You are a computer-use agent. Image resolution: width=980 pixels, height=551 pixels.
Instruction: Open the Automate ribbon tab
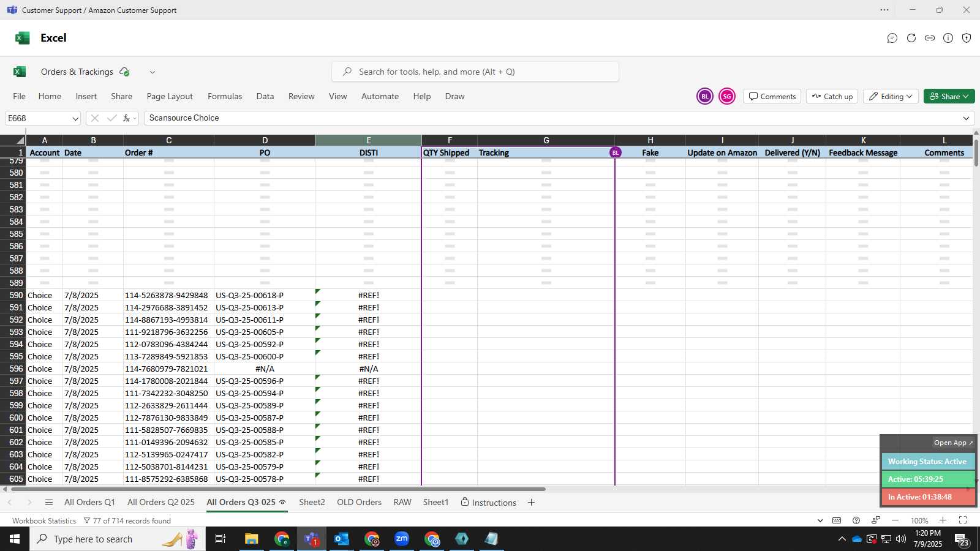pyautogui.click(x=380, y=96)
